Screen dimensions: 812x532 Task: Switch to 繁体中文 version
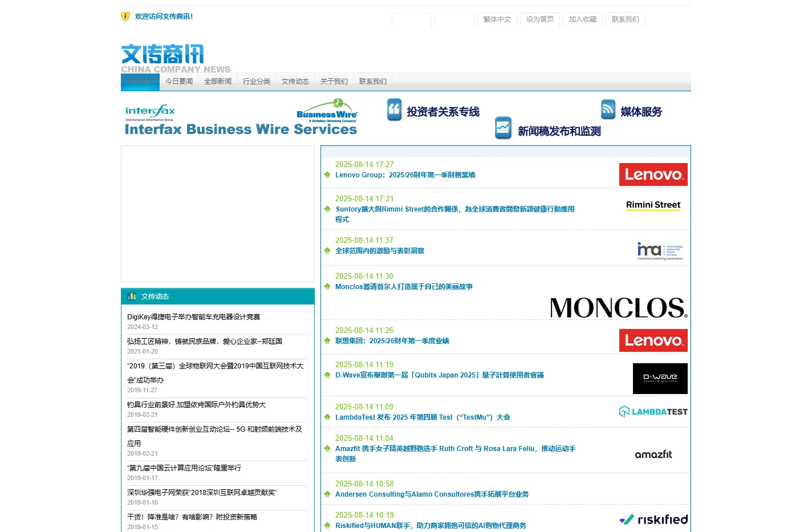pyautogui.click(x=497, y=19)
